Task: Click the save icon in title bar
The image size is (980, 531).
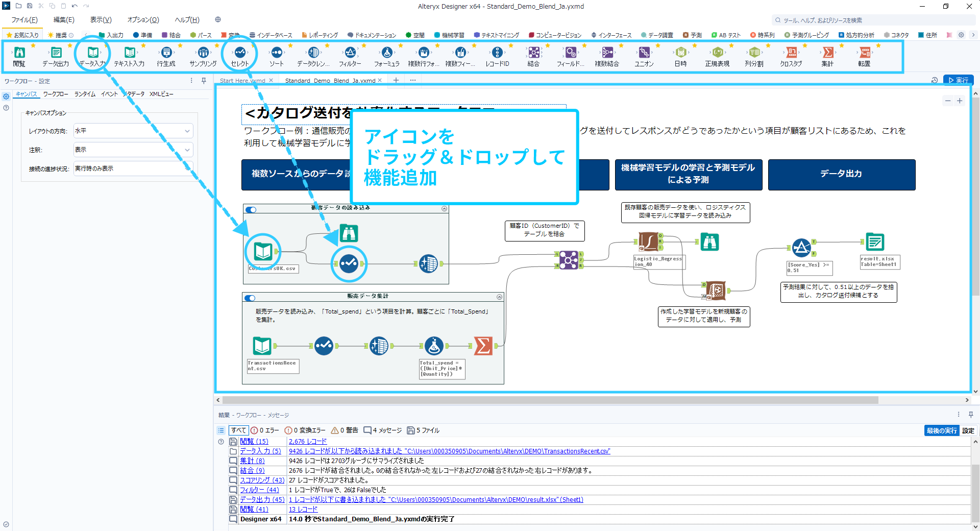Action: tap(30, 6)
